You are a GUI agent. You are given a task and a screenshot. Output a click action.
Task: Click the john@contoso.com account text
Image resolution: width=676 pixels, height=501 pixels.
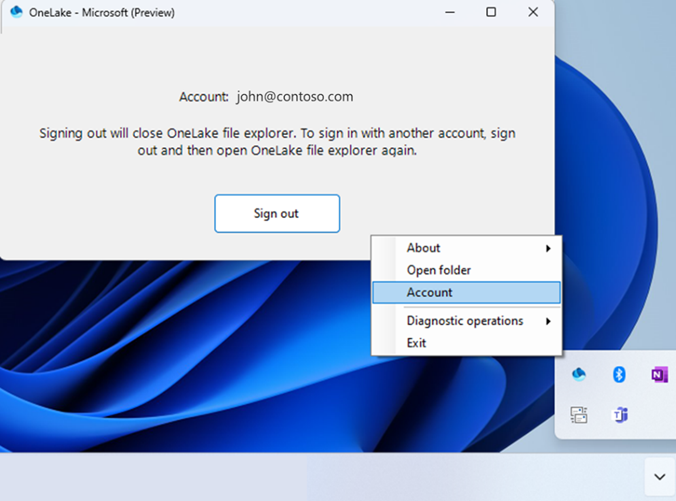(x=294, y=97)
